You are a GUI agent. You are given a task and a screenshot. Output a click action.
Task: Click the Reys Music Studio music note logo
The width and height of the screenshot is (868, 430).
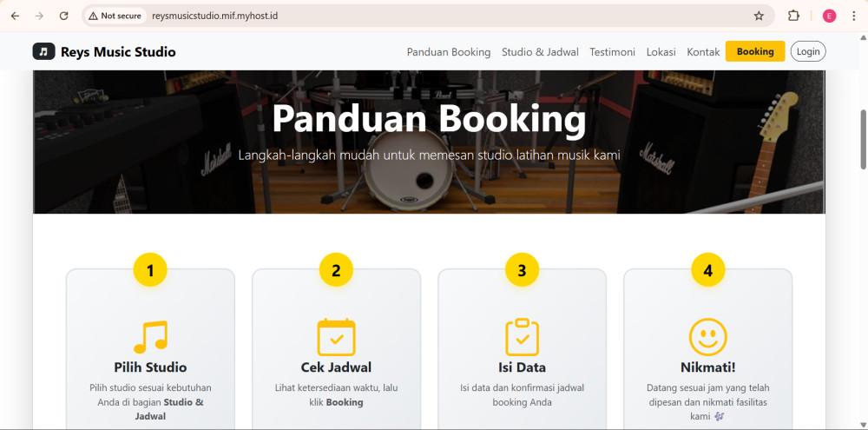[x=43, y=51]
